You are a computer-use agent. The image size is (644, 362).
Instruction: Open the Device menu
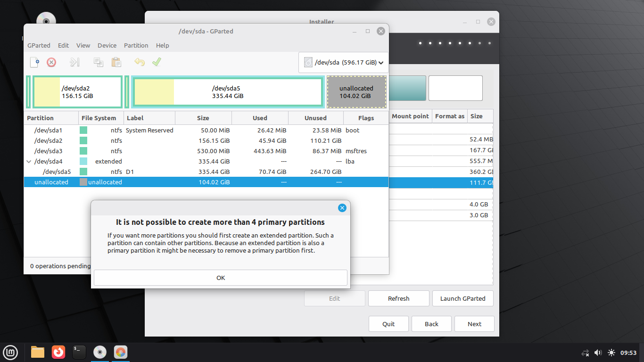pyautogui.click(x=107, y=45)
